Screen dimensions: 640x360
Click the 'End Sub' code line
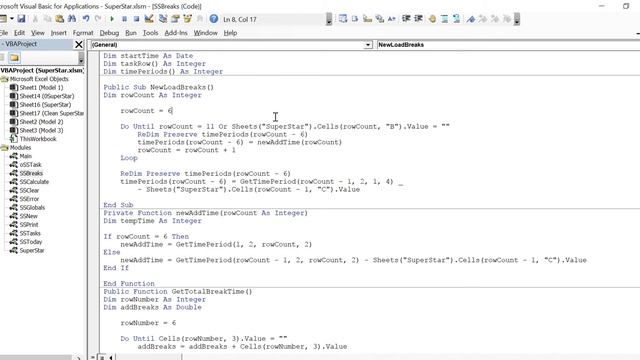click(118, 205)
